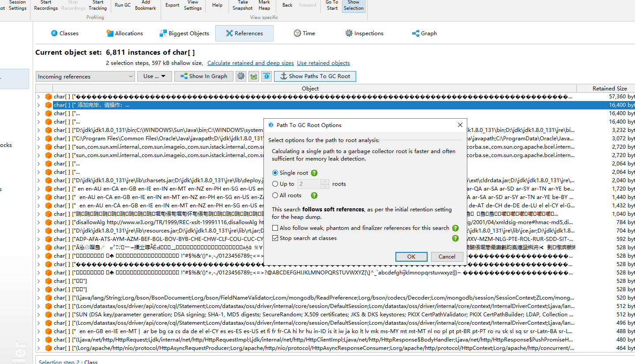Click Show In Graph button
The image size is (635, 364).
(x=203, y=76)
